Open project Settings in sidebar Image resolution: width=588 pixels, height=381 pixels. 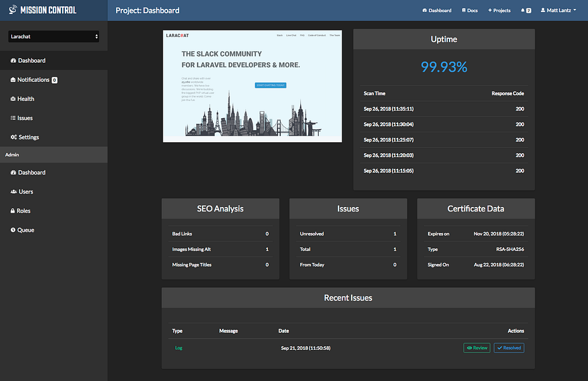point(53,137)
